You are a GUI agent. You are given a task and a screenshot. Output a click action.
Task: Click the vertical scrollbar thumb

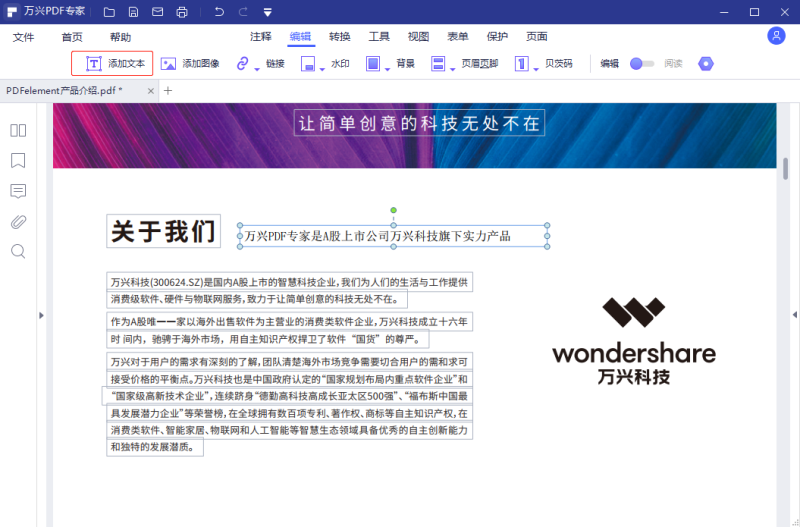pyautogui.click(x=785, y=168)
